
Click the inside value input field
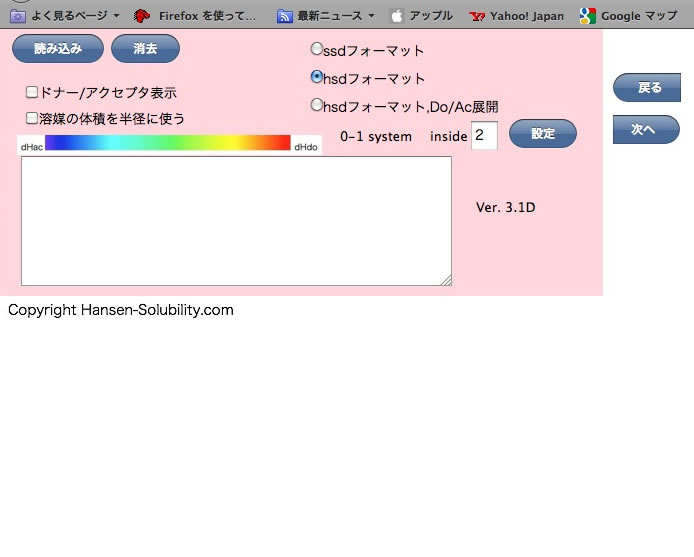click(x=484, y=135)
